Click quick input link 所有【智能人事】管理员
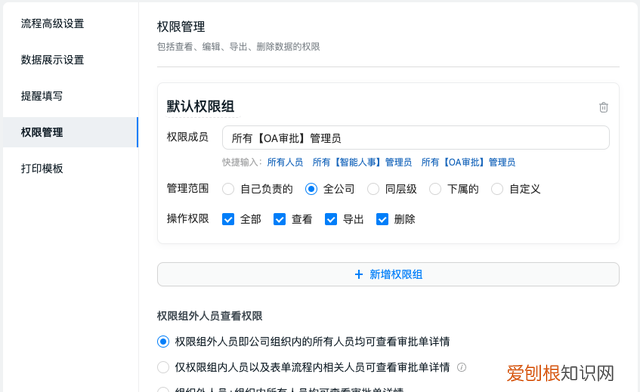640x392 pixels. tap(362, 163)
